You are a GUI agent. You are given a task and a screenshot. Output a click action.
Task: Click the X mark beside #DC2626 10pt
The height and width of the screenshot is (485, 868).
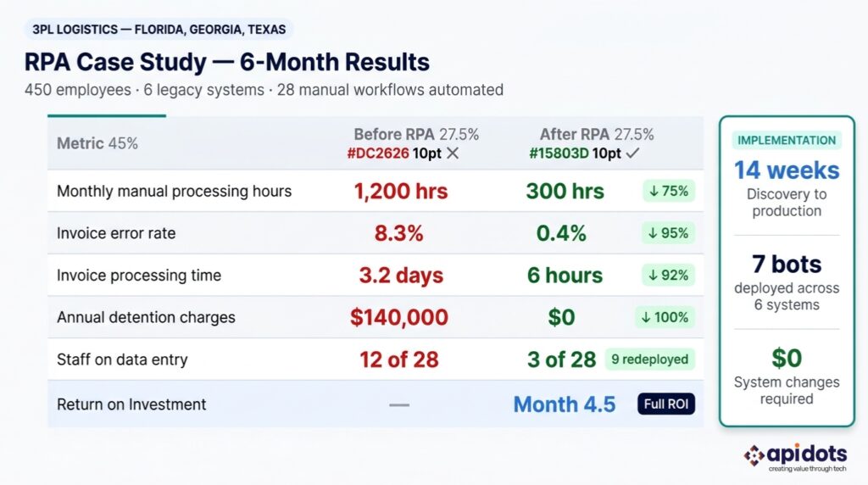(x=453, y=153)
